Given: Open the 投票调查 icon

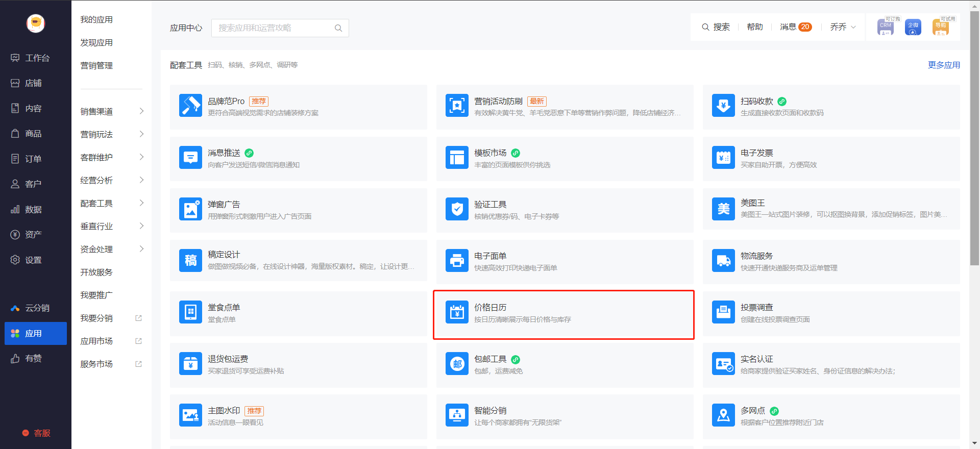Looking at the screenshot, I should tap(723, 312).
